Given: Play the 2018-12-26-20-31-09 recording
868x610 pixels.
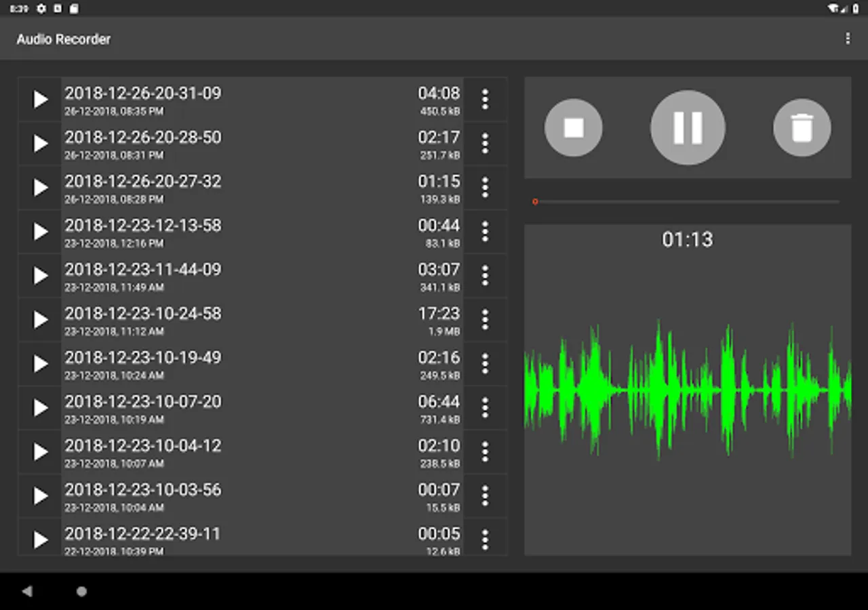Looking at the screenshot, I should click(x=40, y=100).
